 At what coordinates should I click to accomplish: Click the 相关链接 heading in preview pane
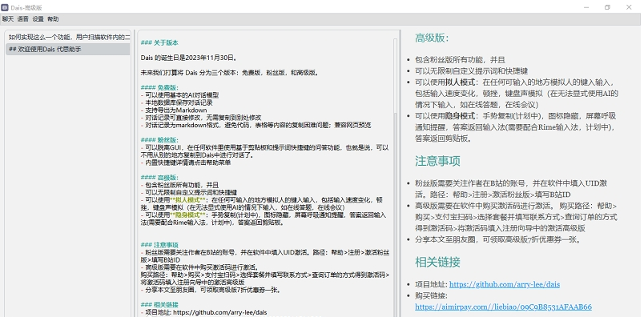point(437,262)
